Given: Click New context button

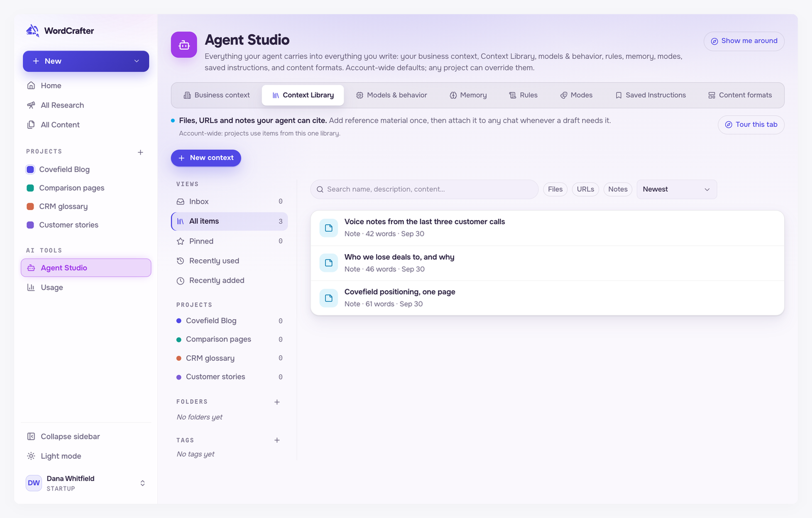Looking at the screenshot, I should (x=206, y=158).
